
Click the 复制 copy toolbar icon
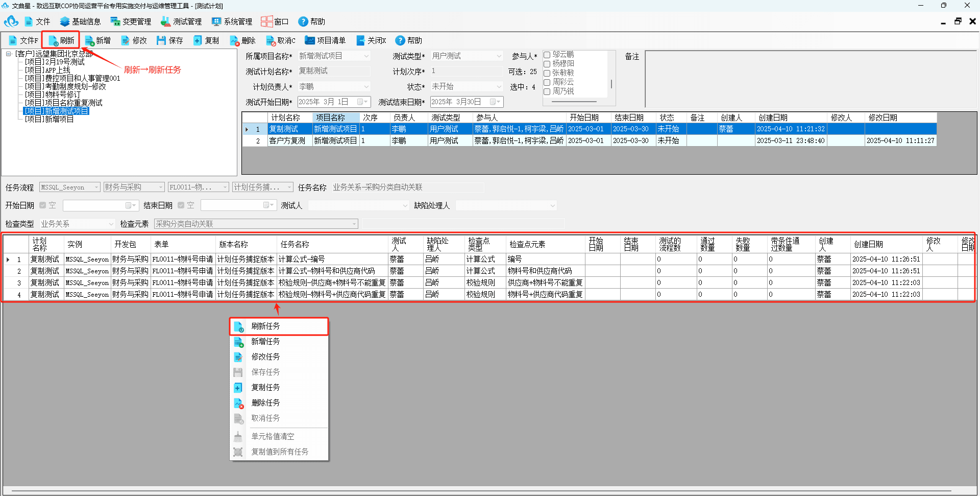tap(198, 40)
